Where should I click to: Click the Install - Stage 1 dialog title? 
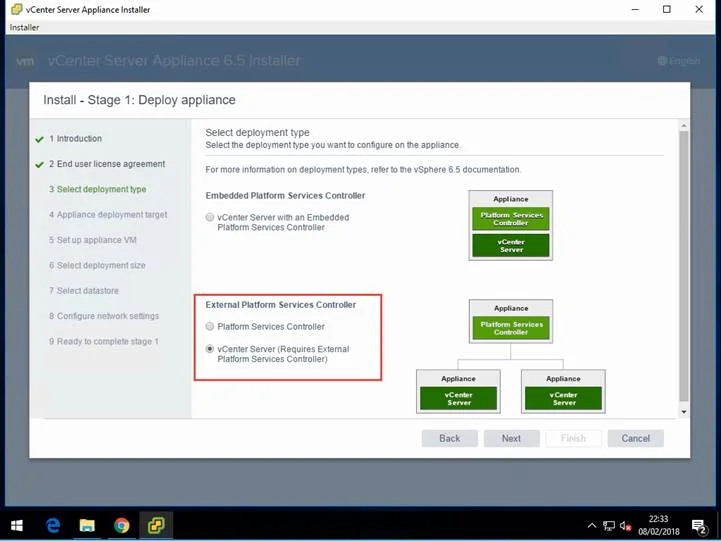pyautogui.click(x=139, y=100)
